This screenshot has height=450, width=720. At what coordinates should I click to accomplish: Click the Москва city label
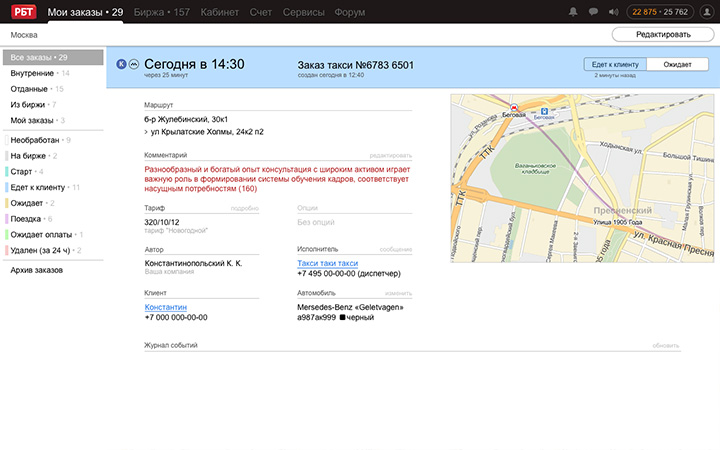click(x=24, y=35)
